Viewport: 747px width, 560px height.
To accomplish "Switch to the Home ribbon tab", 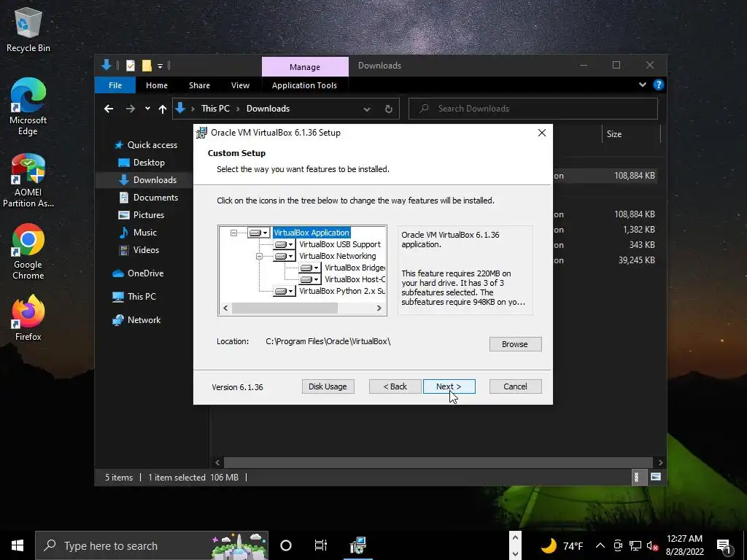I will pos(157,85).
